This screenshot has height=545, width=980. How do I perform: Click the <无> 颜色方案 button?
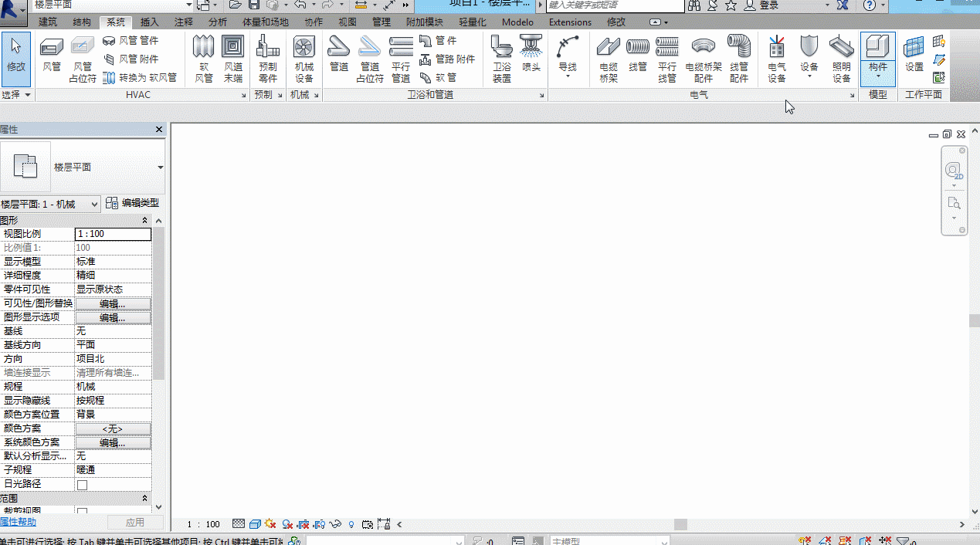click(x=113, y=429)
